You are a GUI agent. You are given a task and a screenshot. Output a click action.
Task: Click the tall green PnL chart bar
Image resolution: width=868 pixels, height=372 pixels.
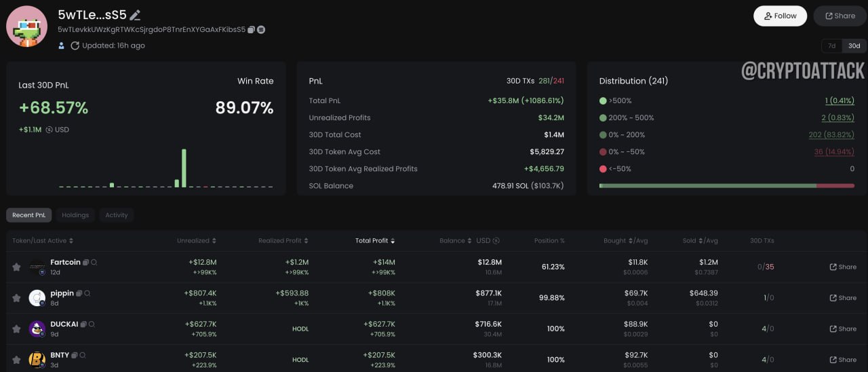(184, 168)
